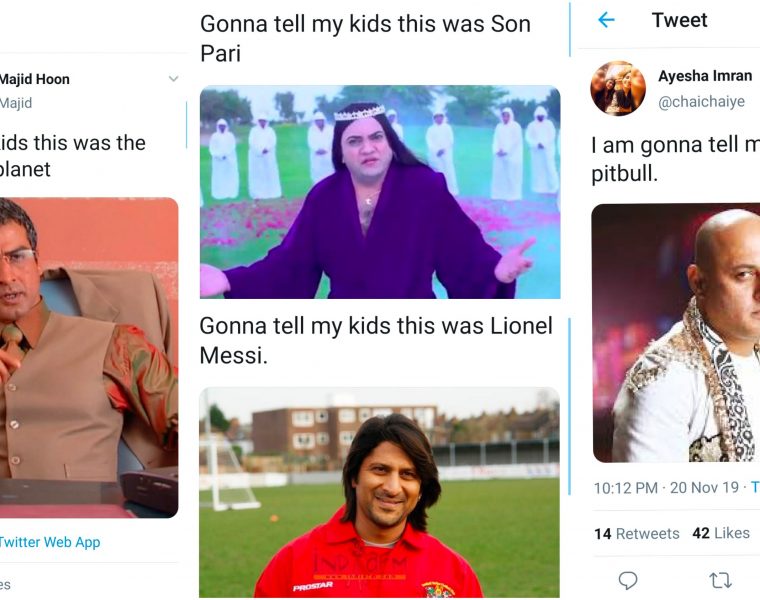This screenshot has width=760, height=600.
Task: Open the Majid Hoon profile name
Action: click(x=34, y=79)
